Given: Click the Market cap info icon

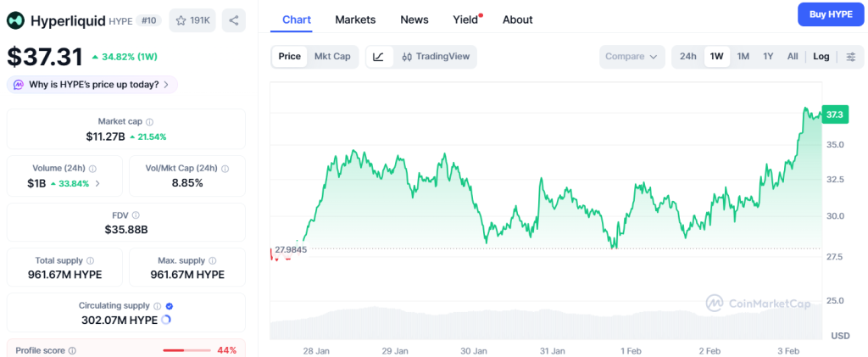Looking at the screenshot, I should click(150, 122).
